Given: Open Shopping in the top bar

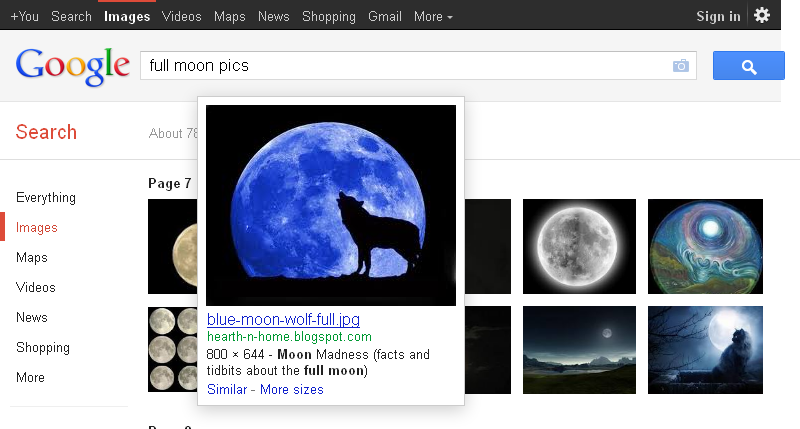Looking at the screenshot, I should coord(329,17).
